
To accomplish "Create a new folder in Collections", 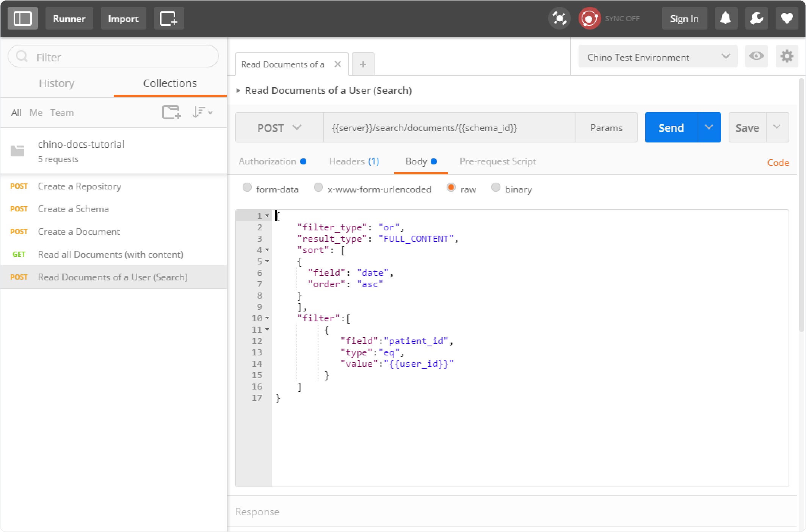I will tap(171, 112).
